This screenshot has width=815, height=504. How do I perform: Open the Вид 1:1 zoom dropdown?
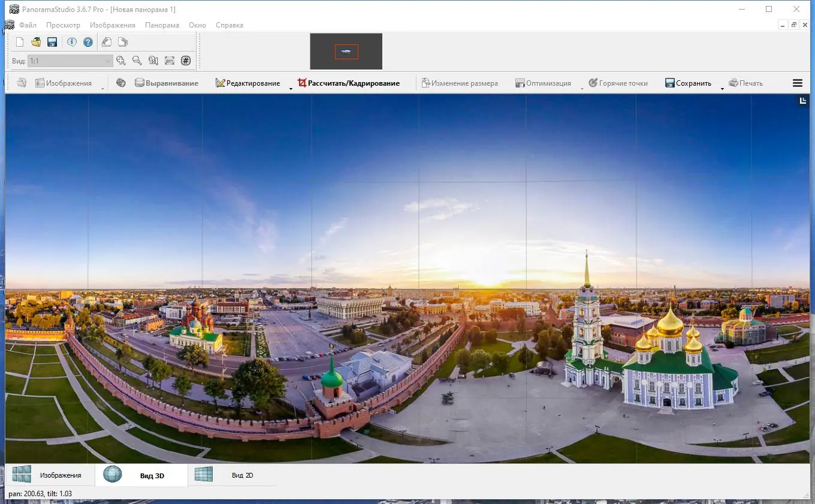(108, 61)
